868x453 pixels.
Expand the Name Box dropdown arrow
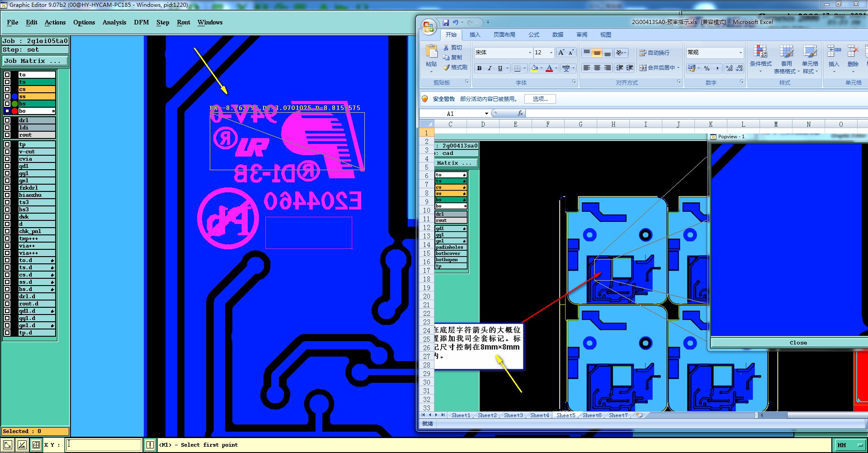[486, 114]
